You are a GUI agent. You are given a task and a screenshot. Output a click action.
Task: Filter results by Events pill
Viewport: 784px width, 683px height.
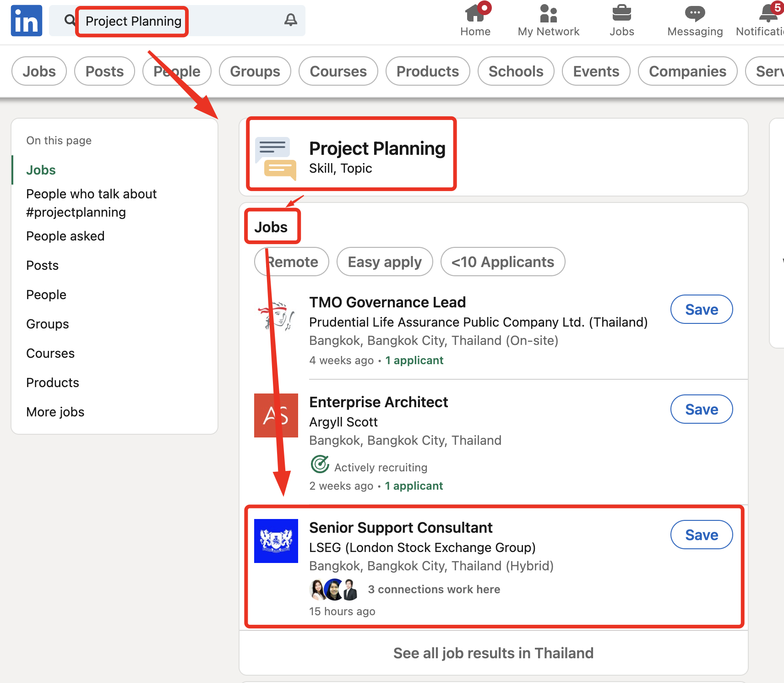[596, 71]
